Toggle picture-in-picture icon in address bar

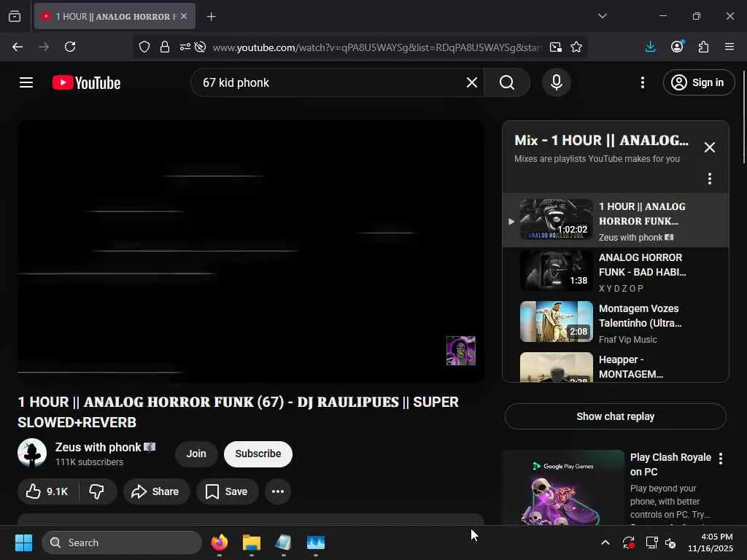pos(555,47)
